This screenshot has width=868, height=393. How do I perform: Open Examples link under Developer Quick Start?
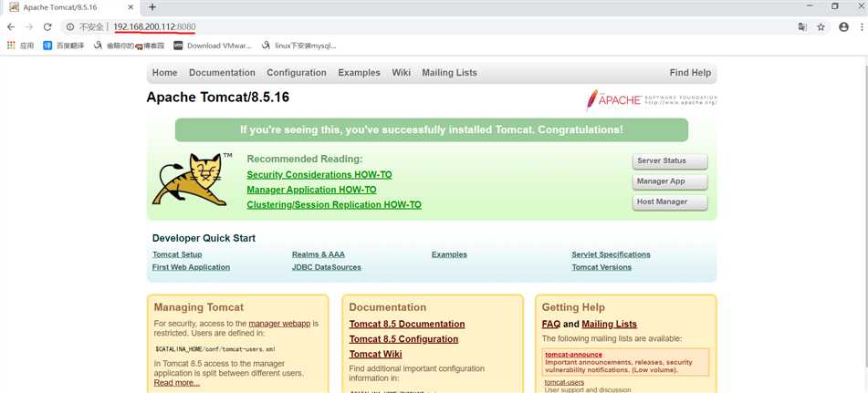(x=449, y=254)
